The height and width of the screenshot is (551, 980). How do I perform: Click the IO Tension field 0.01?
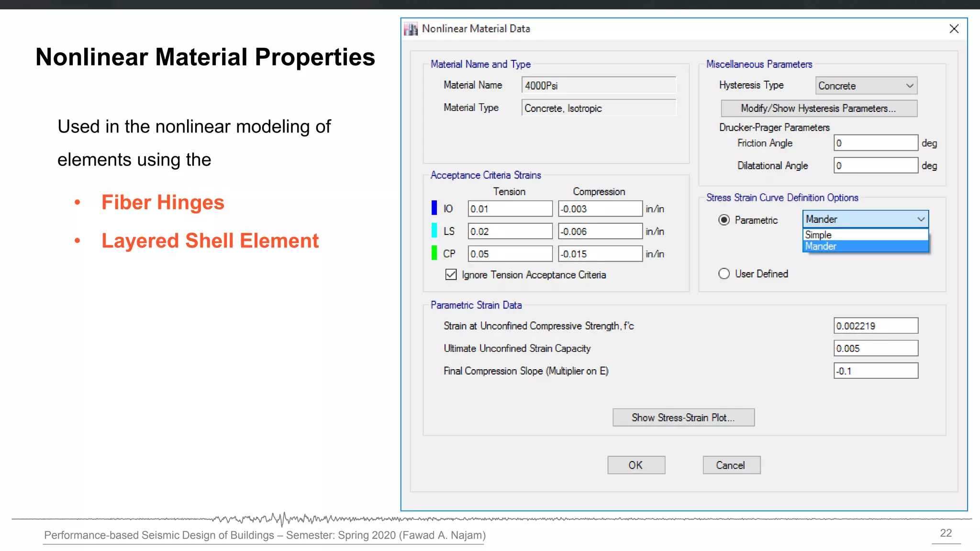pyautogui.click(x=510, y=209)
